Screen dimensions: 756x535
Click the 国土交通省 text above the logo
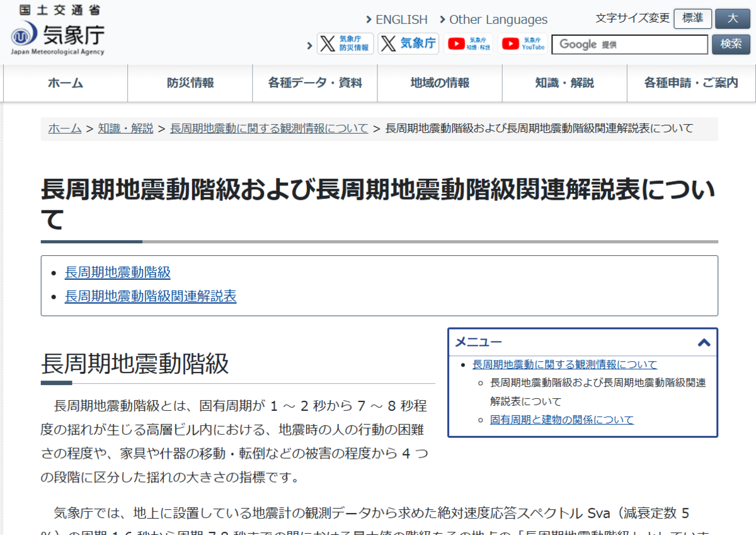tap(60, 9)
